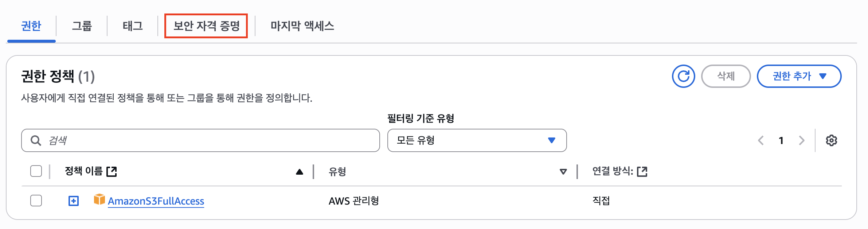Open the 권한 추가 dropdown
This screenshot has width=868, height=229.
click(x=799, y=76)
